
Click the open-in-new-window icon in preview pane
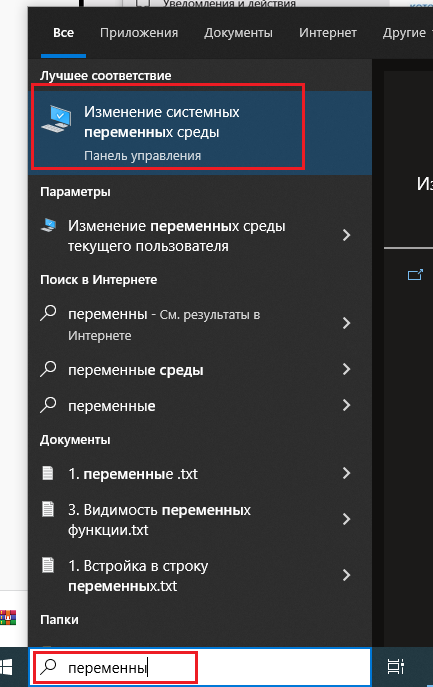click(x=415, y=275)
